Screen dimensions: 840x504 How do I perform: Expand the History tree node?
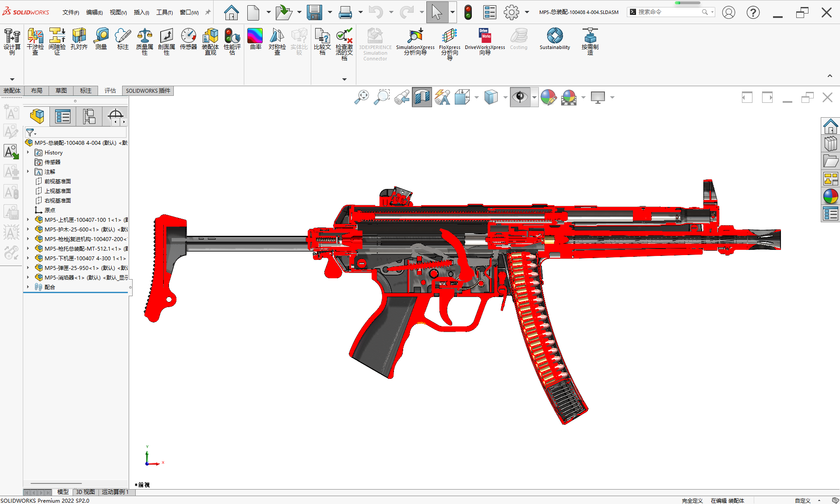point(28,152)
